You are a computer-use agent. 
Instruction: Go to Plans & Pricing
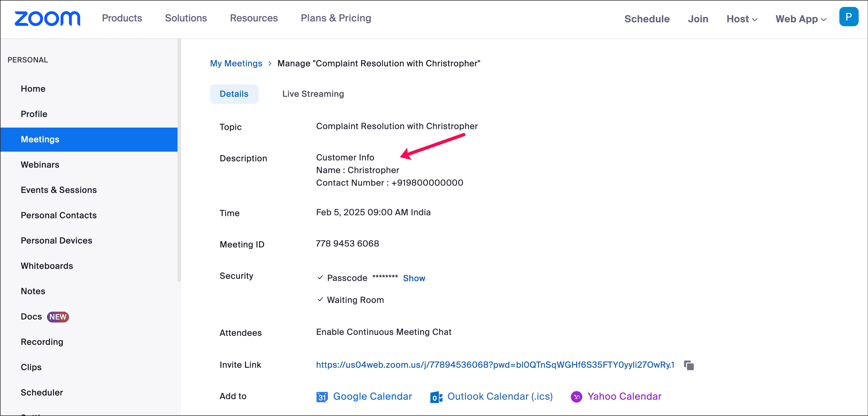coord(336,18)
